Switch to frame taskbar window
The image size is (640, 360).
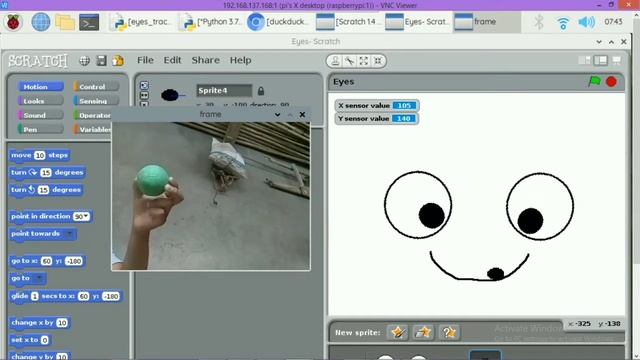click(487, 22)
